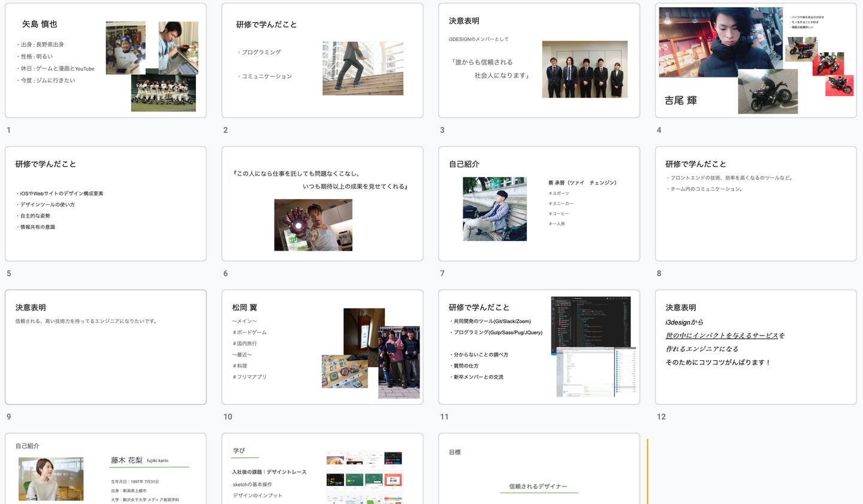Viewport: 863px width, 504px height.
Task: Select slide 11 with the code editor screenshot
Action: pyautogui.click(x=539, y=347)
